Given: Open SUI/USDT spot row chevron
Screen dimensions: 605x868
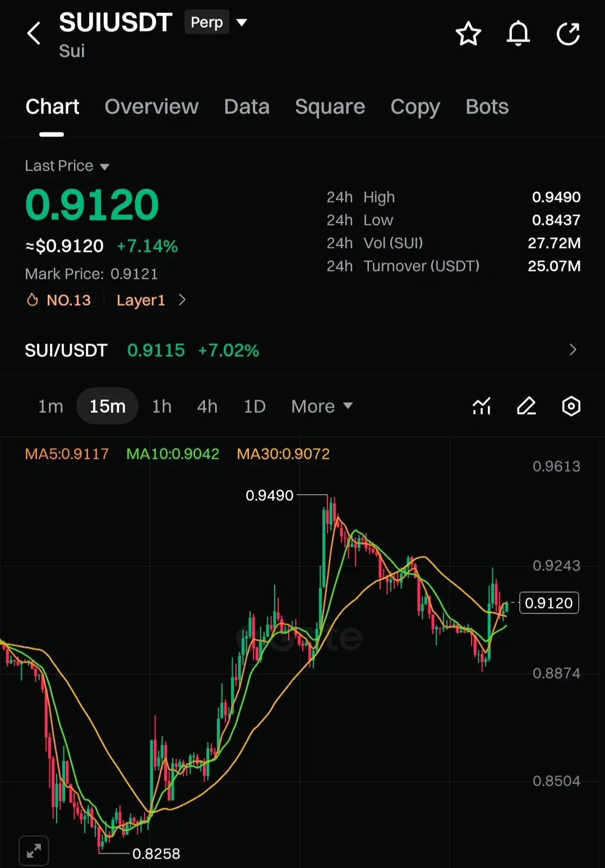Looking at the screenshot, I should pyautogui.click(x=572, y=350).
